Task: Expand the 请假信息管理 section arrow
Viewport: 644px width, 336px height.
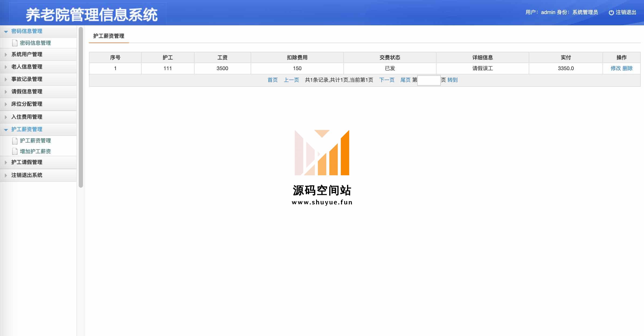Action: pyautogui.click(x=6, y=92)
